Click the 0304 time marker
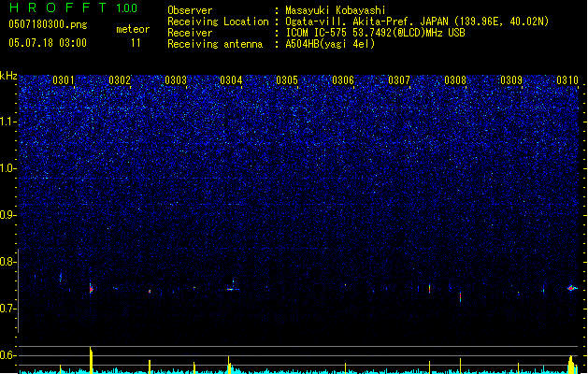 point(231,80)
